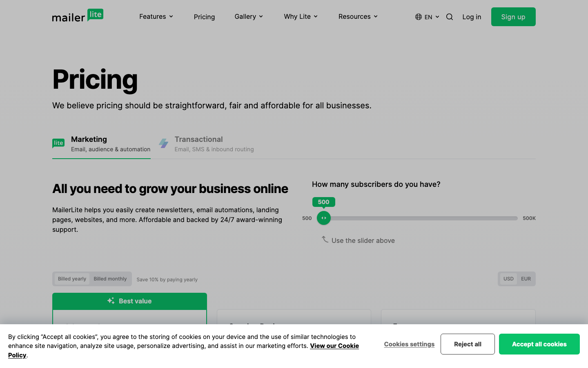The width and height of the screenshot is (588, 368).
Task: Expand the Features dropdown menu
Action: tap(156, 17)
